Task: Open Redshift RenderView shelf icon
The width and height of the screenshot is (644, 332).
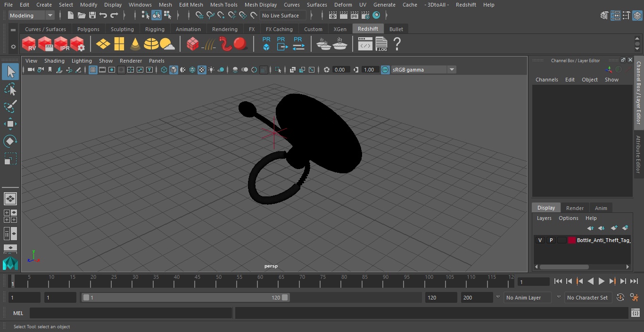Action: [x=29, y=44]
